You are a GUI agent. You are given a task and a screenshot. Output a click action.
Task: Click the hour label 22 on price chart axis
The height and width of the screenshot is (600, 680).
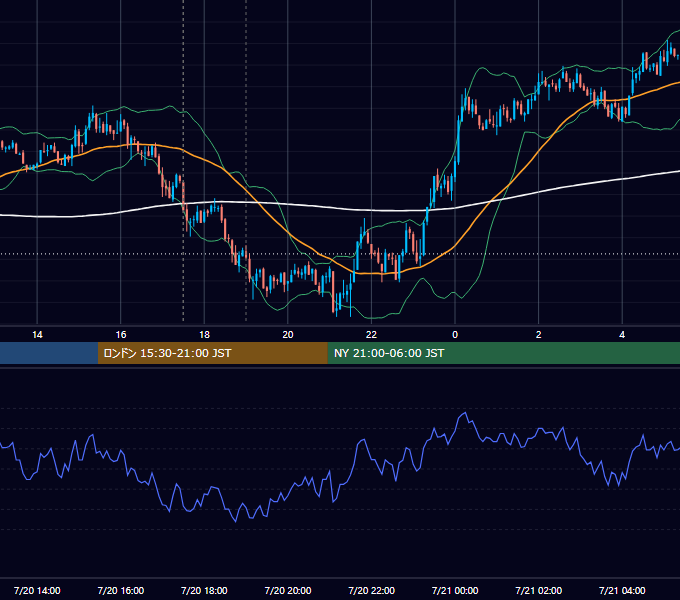point(371,335)
